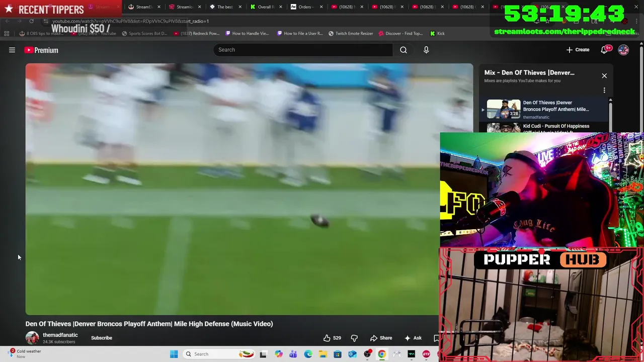Open YouTube notifications bell

[x=605, y=50]
